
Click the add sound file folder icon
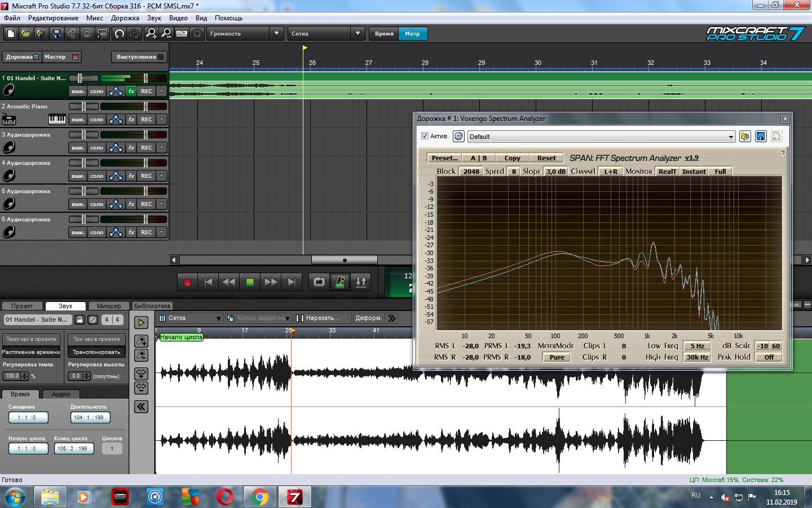pyautogui.click(x=41, y=34)
